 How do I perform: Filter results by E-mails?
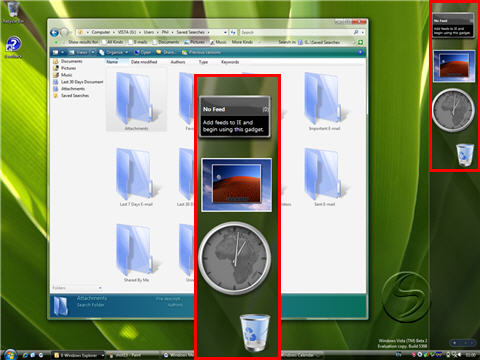pyautogui.click(x=138, y=42)
